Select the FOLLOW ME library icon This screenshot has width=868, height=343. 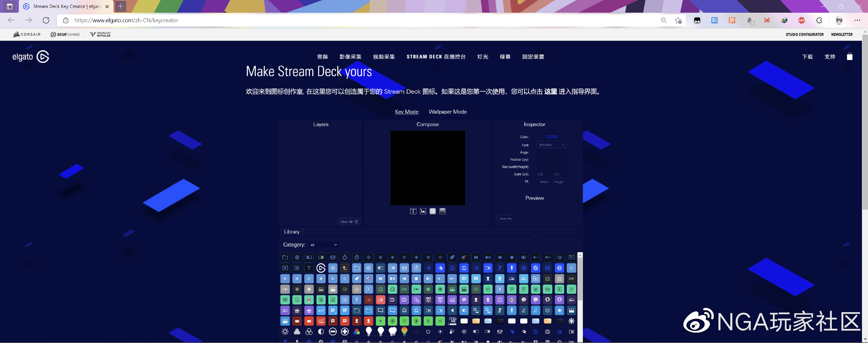(452, 321)
